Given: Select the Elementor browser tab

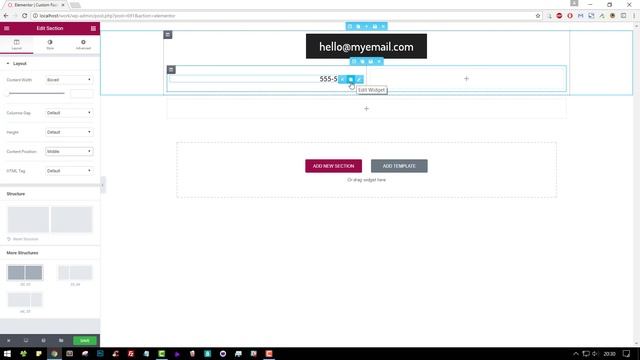Looking at the screenshot, I should pyautogui.click(x=36, y=5).
